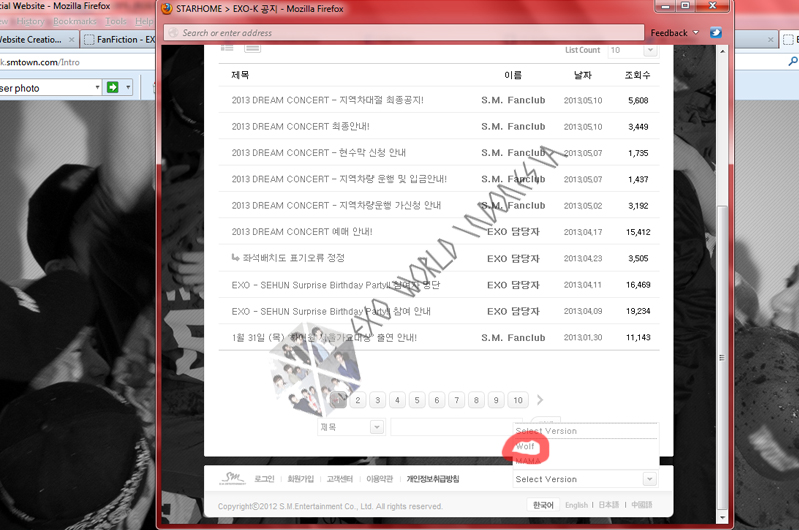Go to page 6

coord(437,400)
